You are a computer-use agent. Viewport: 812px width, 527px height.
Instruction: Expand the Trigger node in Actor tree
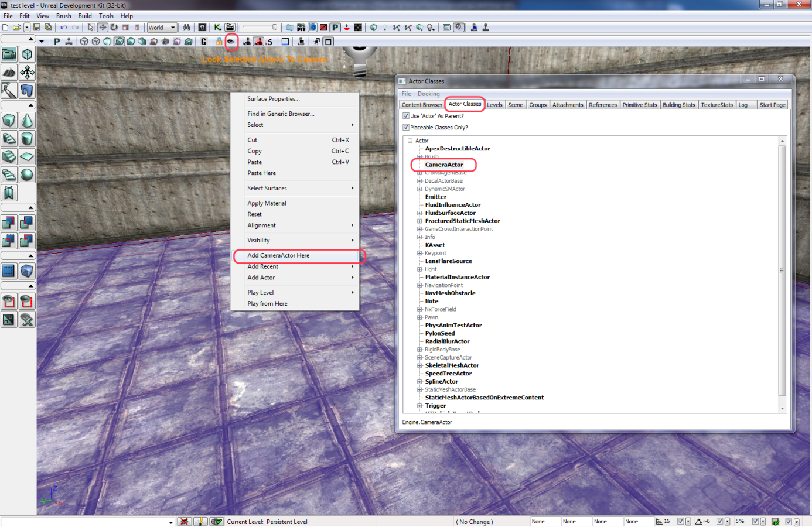[419, 406]
